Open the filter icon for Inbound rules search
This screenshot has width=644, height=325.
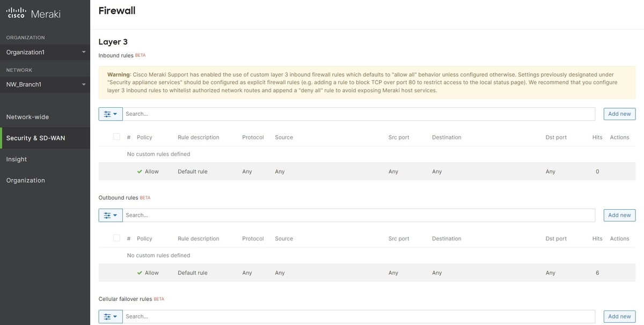[107, 113]
